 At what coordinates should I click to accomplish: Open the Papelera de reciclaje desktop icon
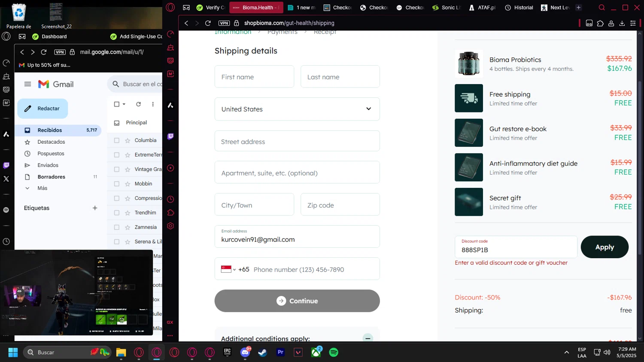pyautogui.click(x=19, y=16)
